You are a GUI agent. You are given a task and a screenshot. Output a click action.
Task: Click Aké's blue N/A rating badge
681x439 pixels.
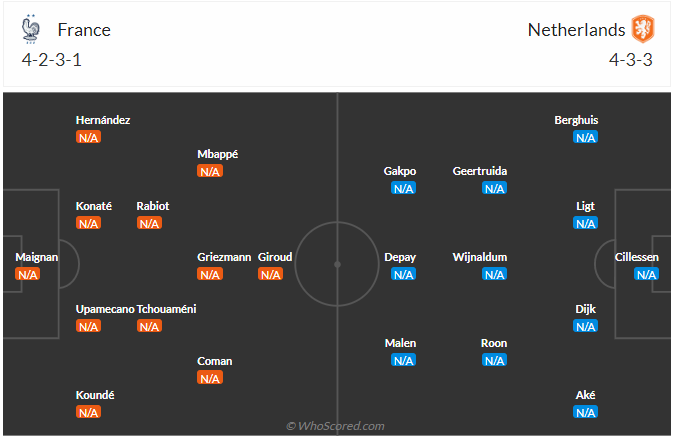point(586,412)
